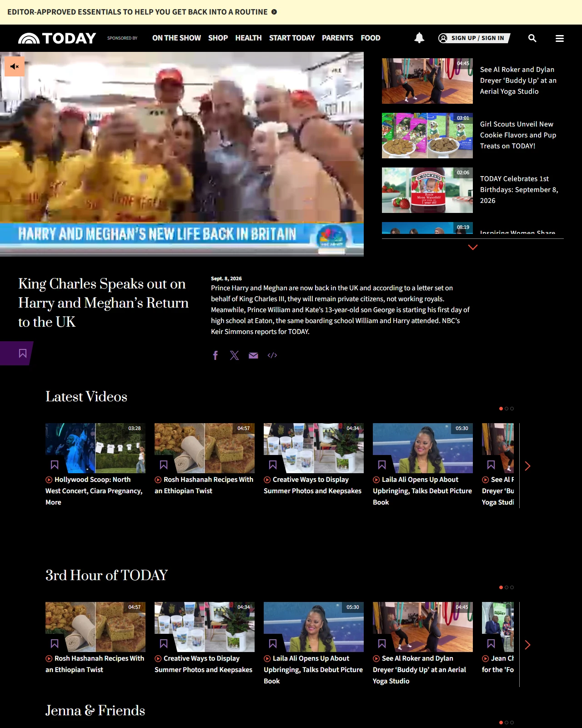
Task: Open TODAY Celebrates 1st Birthdays link
Action: click(x=519, y=190)
